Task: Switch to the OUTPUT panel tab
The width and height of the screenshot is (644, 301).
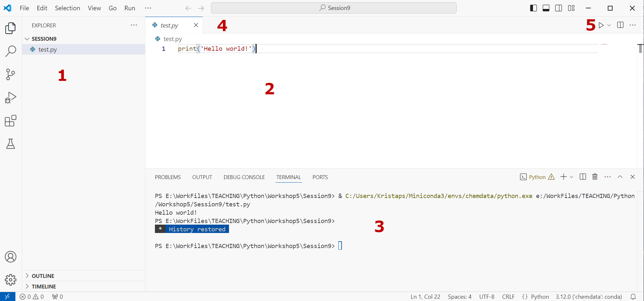Action: pos(202,177)
